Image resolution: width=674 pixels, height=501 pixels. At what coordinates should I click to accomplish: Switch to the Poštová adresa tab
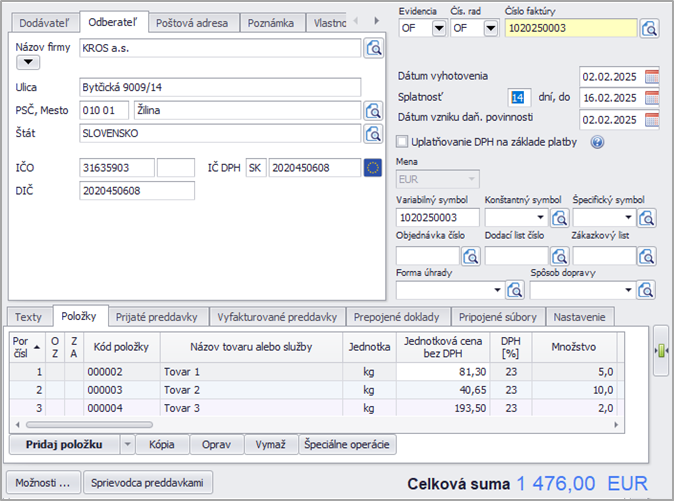coord(192,23)
